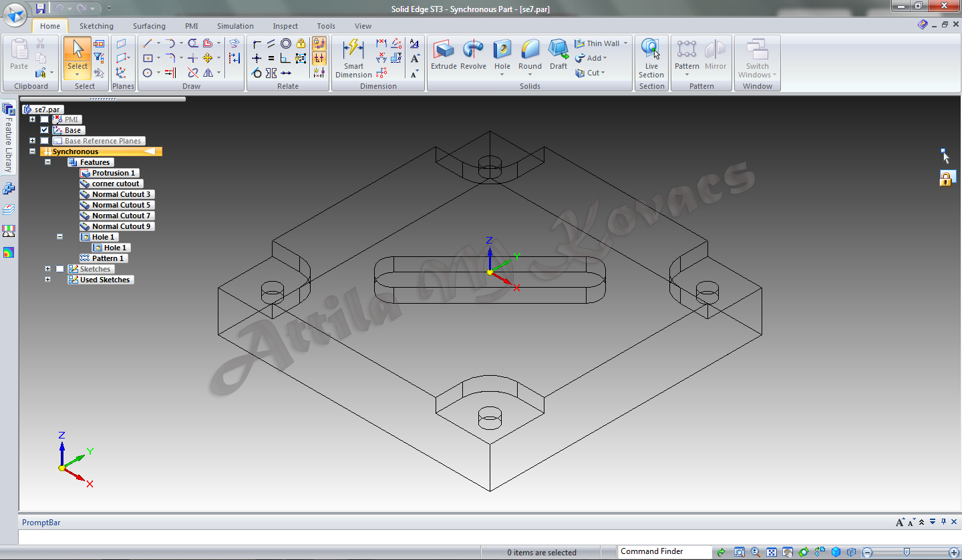This screenshot has height=560, width=962.
Task: Click the Pan hand icon in status bar
Action: pos(788,552)
